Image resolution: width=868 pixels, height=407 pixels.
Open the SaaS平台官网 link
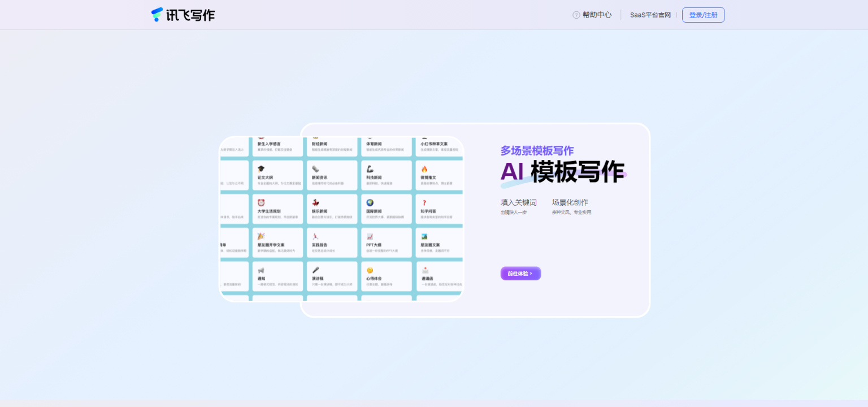(650, 15)
